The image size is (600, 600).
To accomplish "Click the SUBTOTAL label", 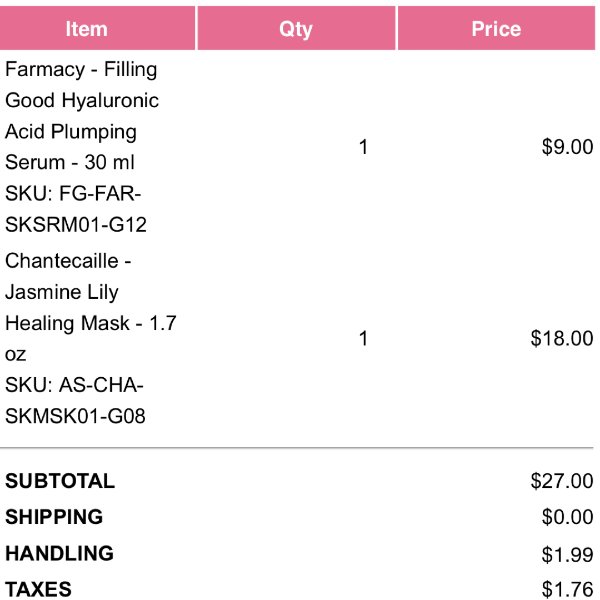I will 60,481.
